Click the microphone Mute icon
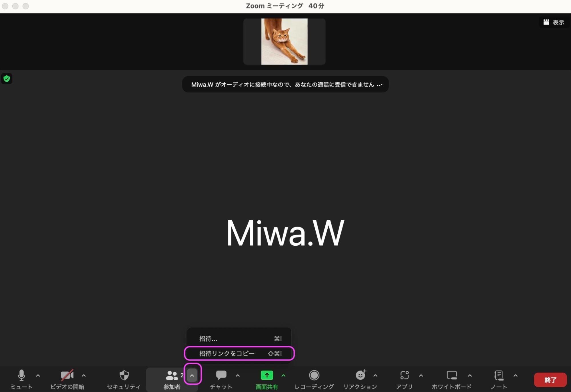The height and width of the screenshot is (392, 571). point(21,375)
